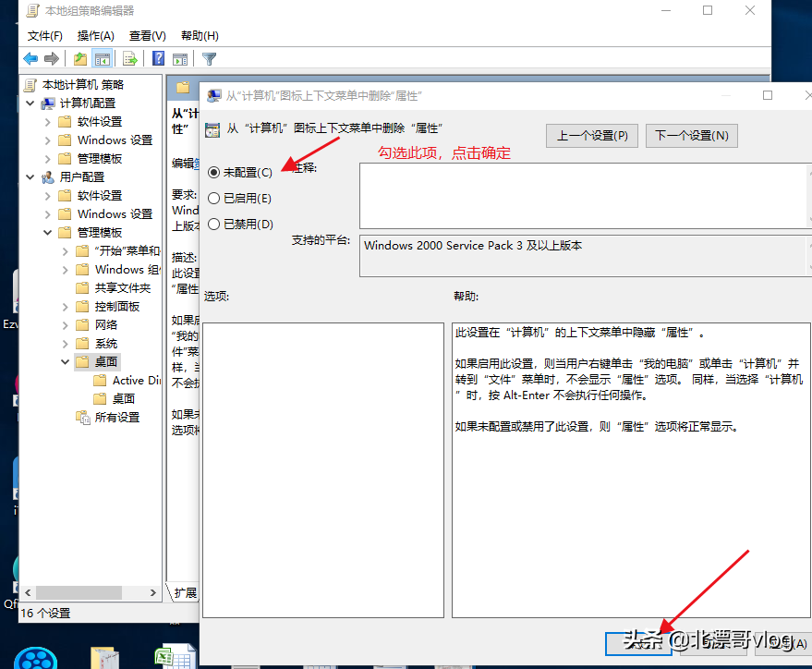
Task: Click the '16 个设置' status bar text
Action: pyautogui.click(x=45, y=614)
